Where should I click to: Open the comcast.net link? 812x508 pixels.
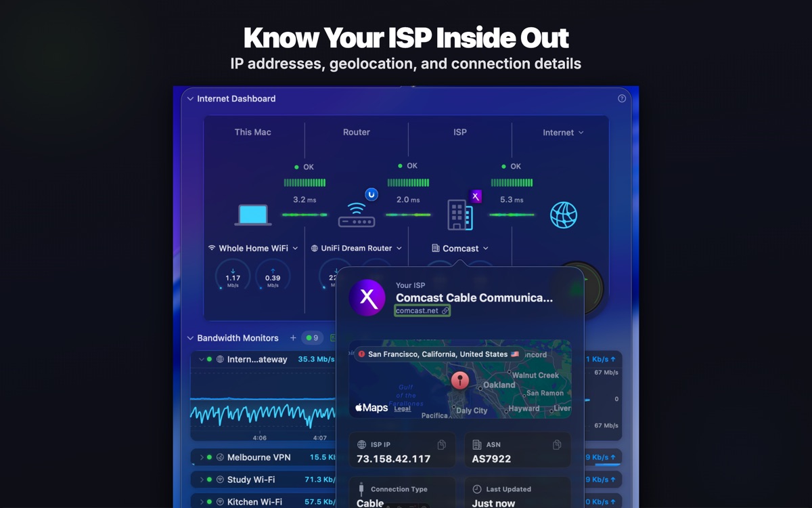422,311
